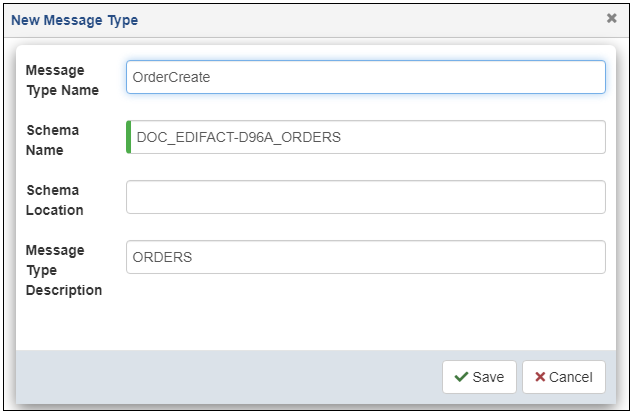Image resolution: width=633 pixels, height=414 pixels.
Task: Click the "Schema Name" label
Action: 52,140
